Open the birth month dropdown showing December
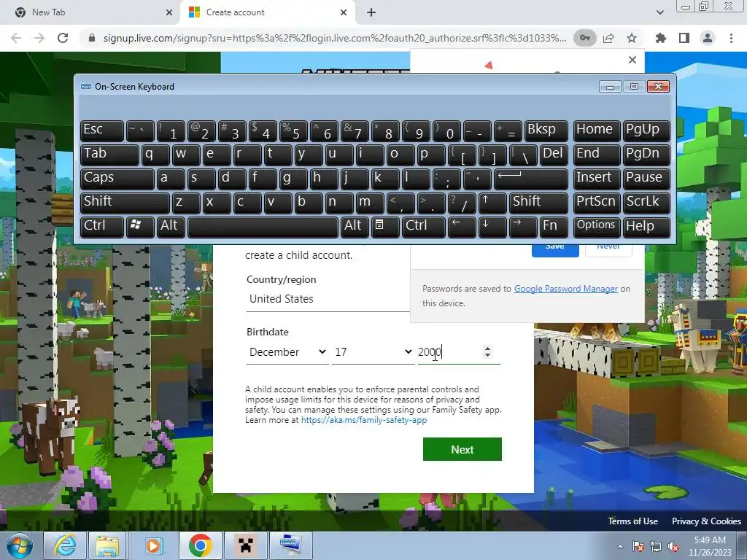747x560 pixels. [287, 352]
